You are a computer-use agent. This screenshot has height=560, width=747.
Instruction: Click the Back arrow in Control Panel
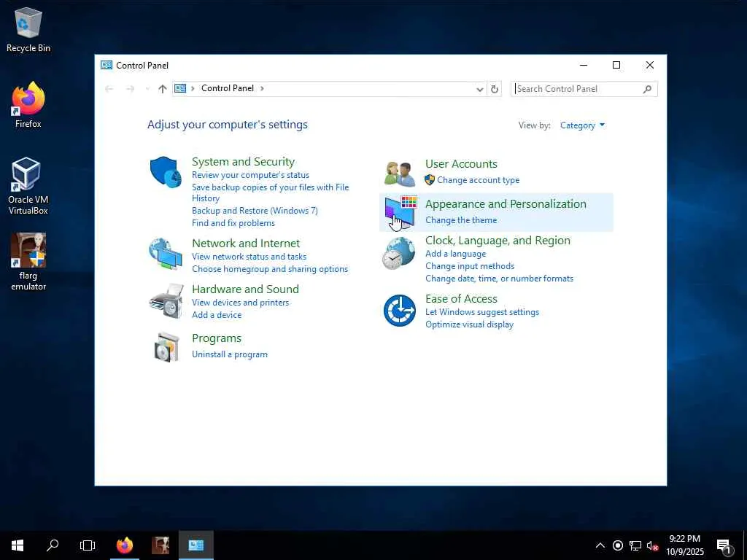pos(109,88)
